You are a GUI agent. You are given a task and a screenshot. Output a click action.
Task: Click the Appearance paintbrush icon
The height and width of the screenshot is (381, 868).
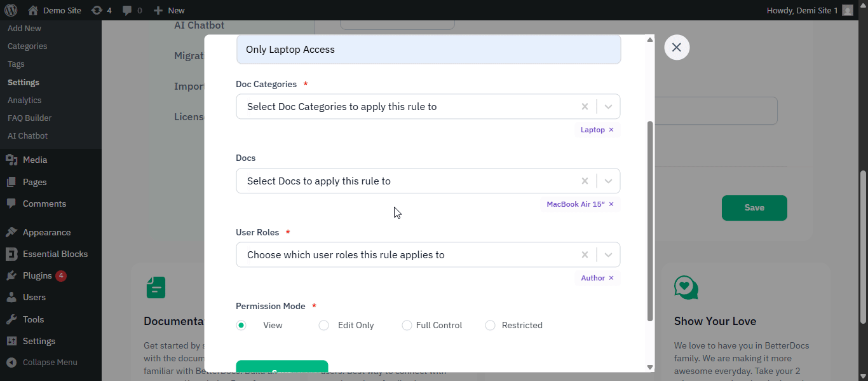pyautogui.click(x=13, y=232)
